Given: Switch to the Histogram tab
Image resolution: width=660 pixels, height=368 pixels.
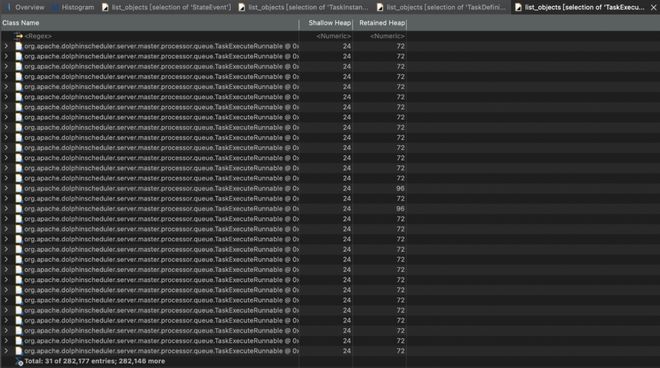Looking at the screenshot, I should point(73,7).
